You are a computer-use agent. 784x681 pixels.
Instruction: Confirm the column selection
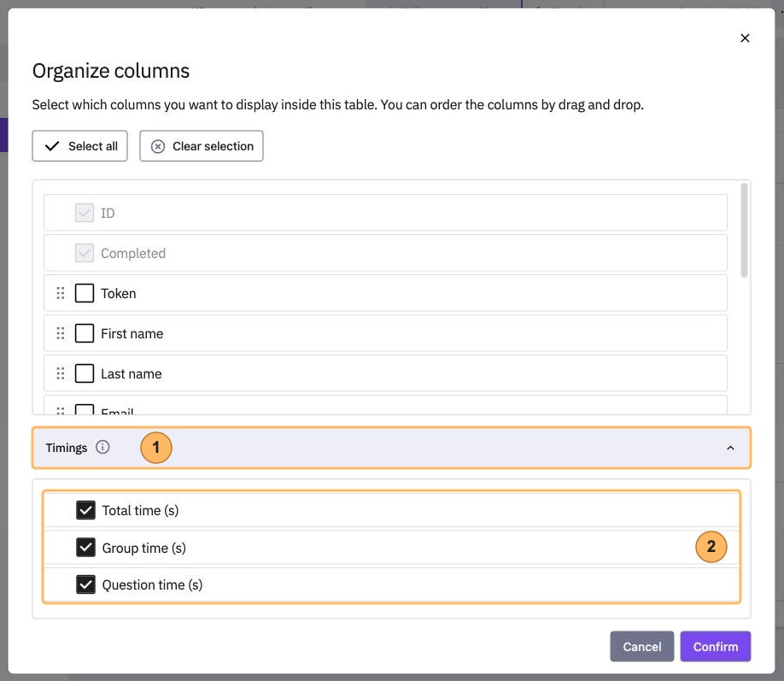click(716, 647)
